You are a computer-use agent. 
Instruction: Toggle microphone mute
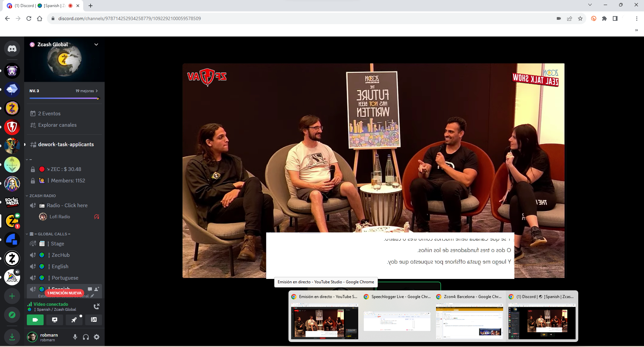75,337
